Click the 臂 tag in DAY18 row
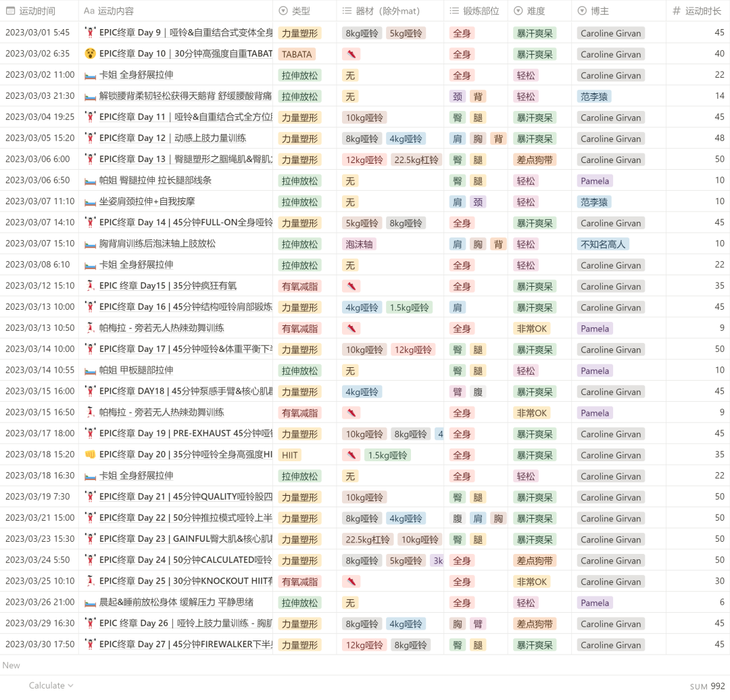Screen dimensions: 730x700 458,392
